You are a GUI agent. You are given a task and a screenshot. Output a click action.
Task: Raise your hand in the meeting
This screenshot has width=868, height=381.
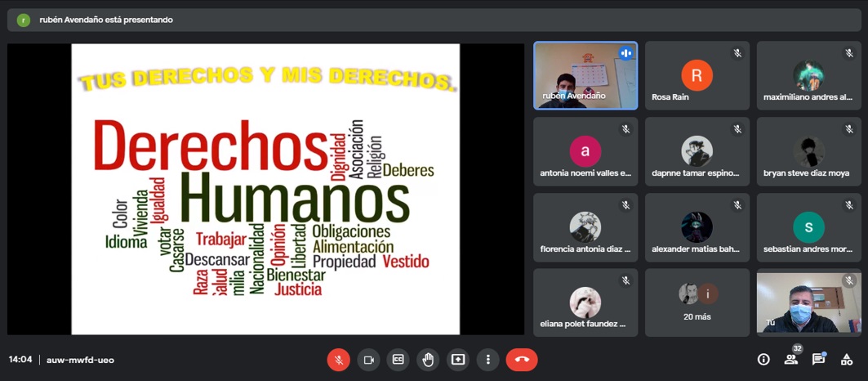pos(428,360)
